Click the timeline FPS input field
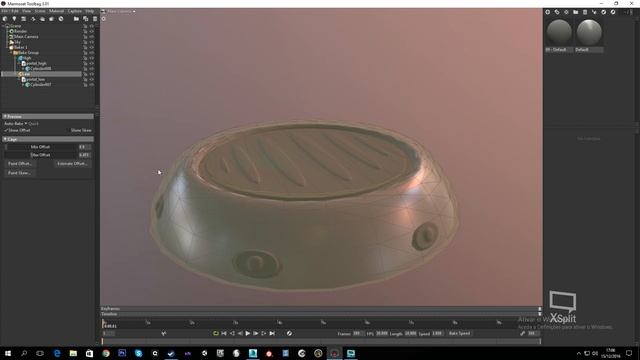The height and width of the screenshot is (360, 640). point(382,333)
